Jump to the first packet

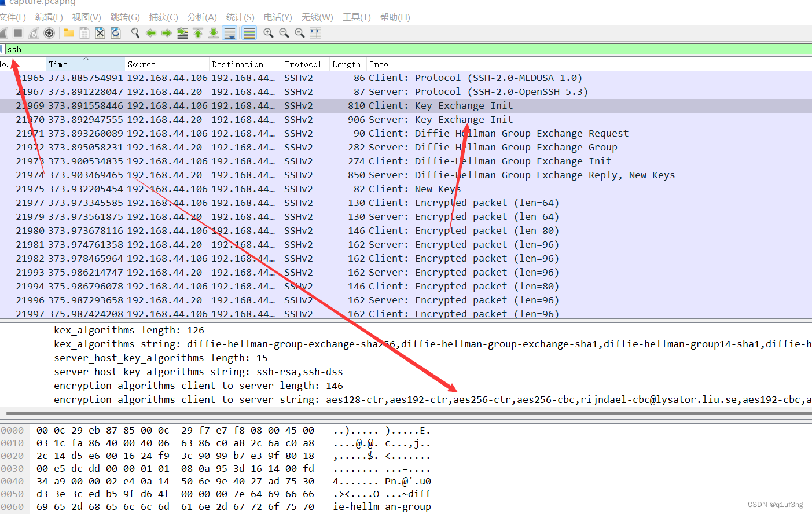coord(198,33)
